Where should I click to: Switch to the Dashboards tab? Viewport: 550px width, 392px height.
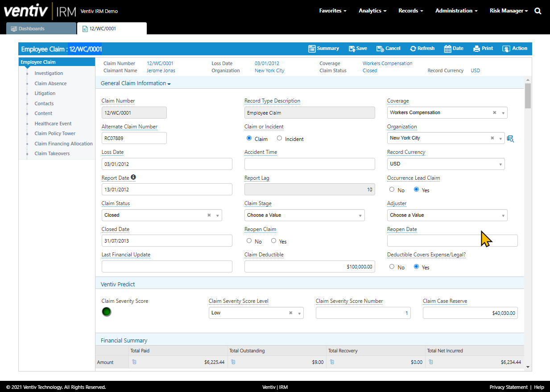[41, 29]
